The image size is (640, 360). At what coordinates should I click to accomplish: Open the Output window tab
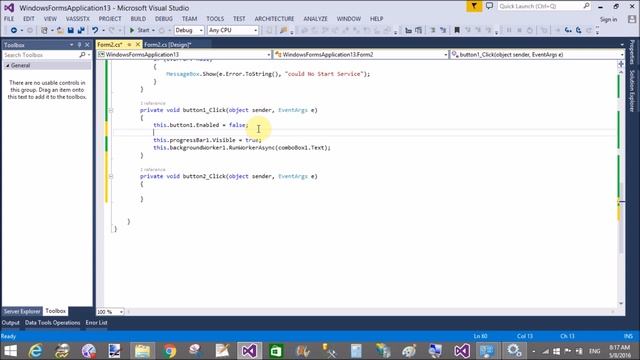point(11,323)
